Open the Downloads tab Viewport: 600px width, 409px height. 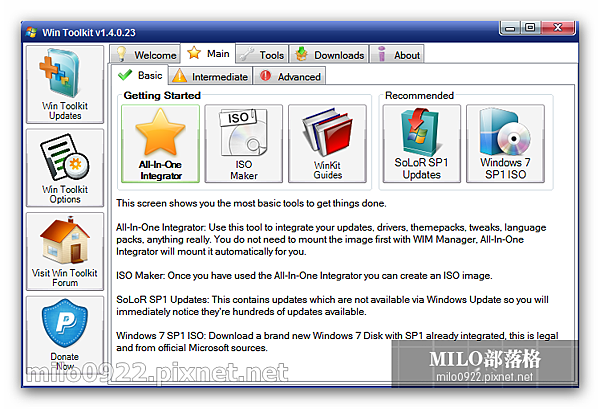329,55
